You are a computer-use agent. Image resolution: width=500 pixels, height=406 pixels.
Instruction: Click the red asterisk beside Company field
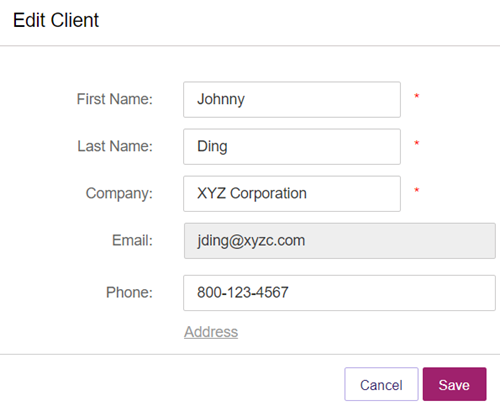pos(416,190)
